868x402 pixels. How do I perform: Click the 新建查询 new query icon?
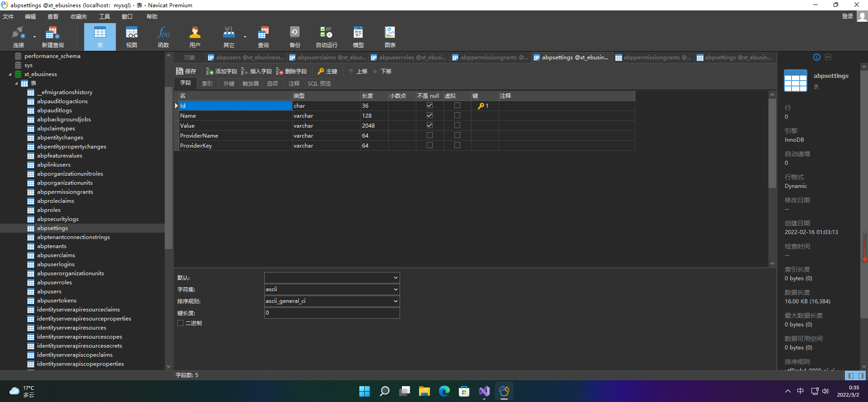click(52, 37)
